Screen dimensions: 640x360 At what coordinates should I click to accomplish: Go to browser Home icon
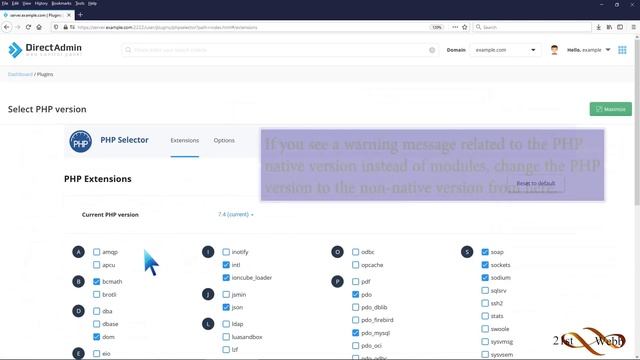[x=39, y=27]
